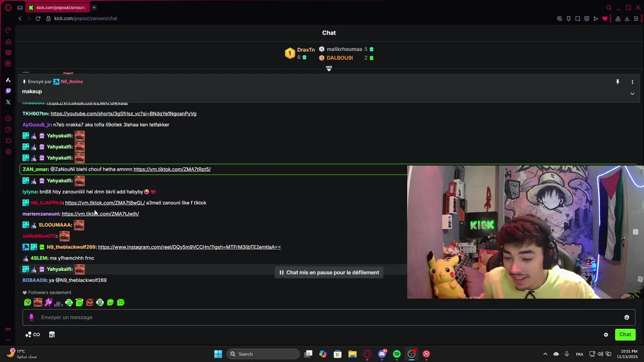Screen dimensions: 644x362
Task: Open mariemzanouni's TikTok link
Action: coord(100,214)
